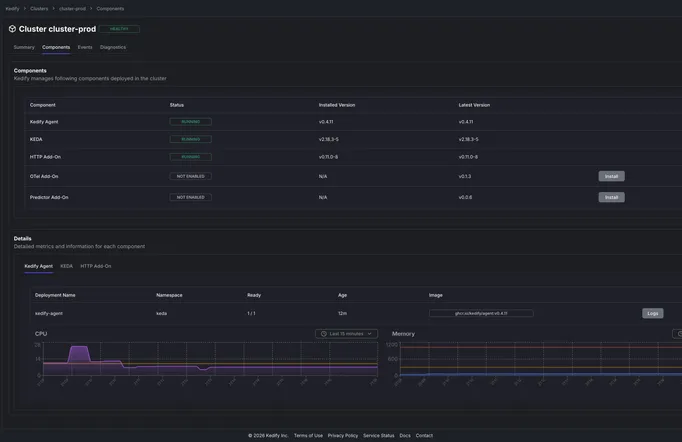
Task: Open Privacy Policy footer link
Action: [343, 435]
